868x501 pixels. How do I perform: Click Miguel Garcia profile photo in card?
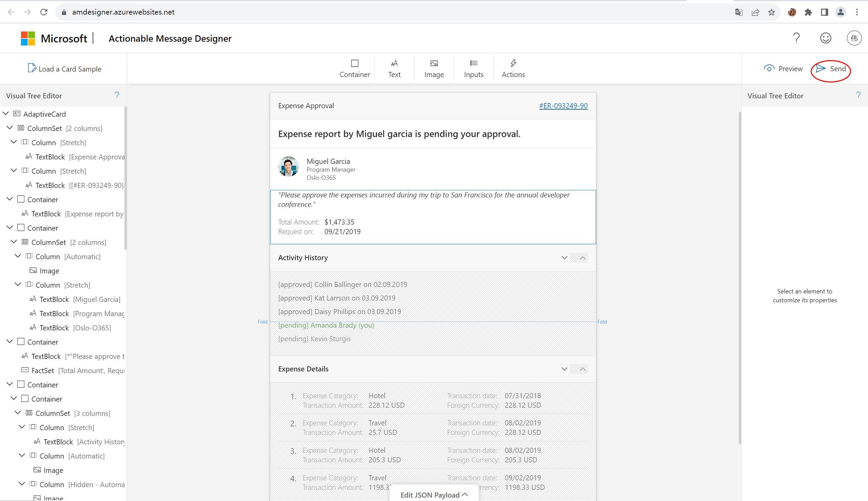pos(288,166)
